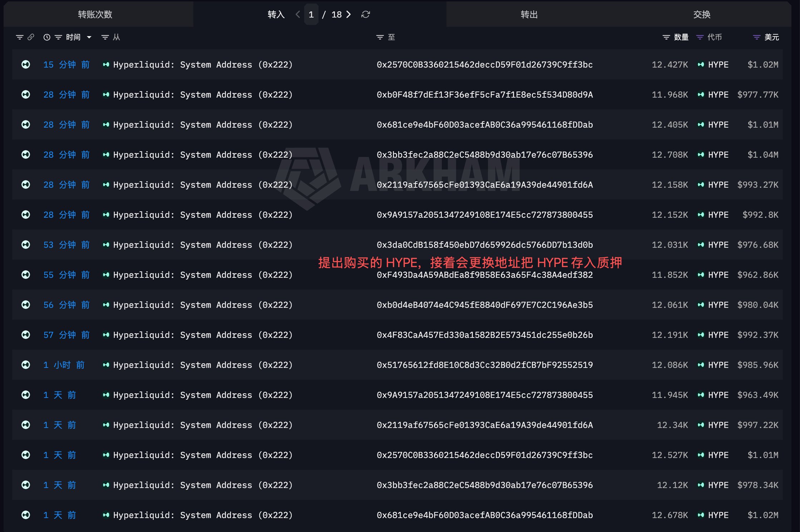
Task: Open the 转出 tab
Action: (x=529, y=14)
